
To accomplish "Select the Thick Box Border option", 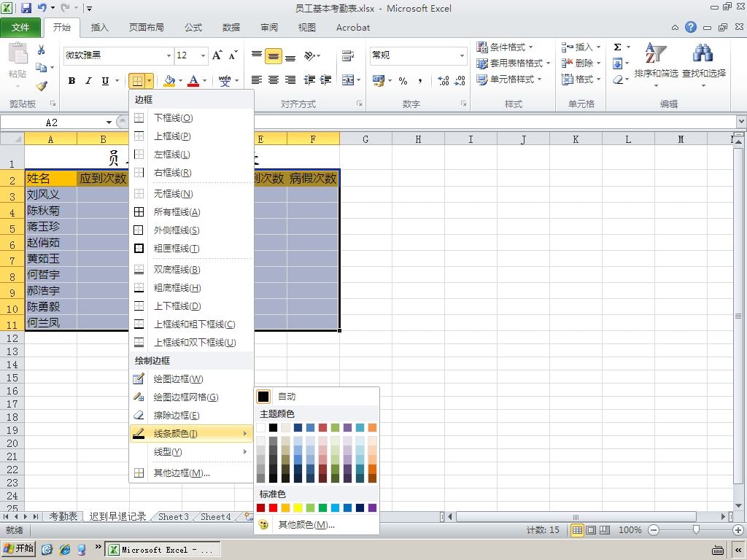I will pyautogui.click(x=190, y=249).
